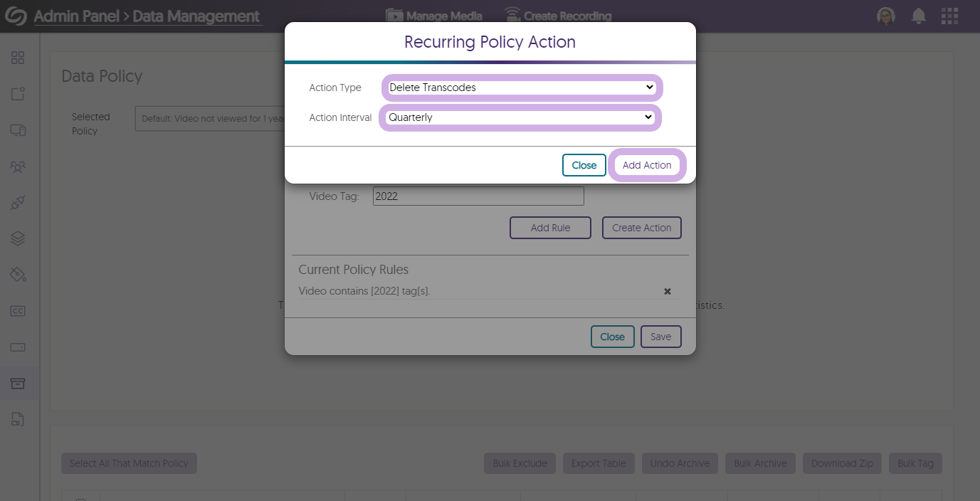
Task: Click the Video Tag input field
Action: (478, 196)
